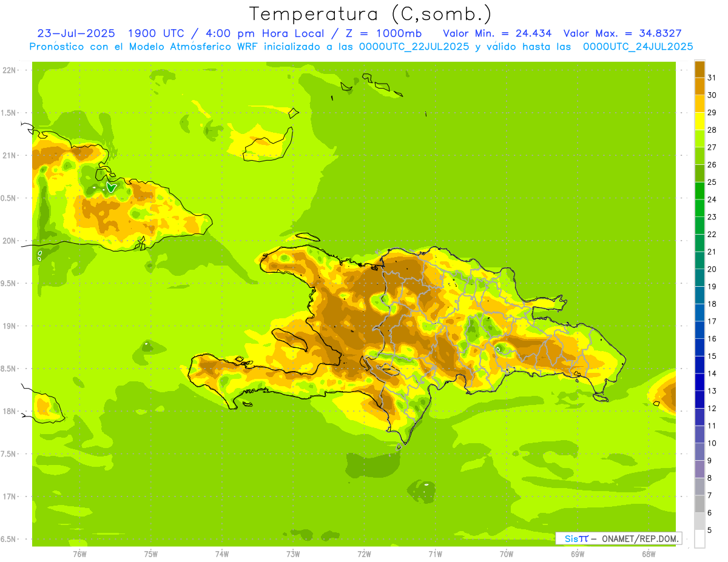Click the '20' color scale label
The width and height of the screenshot is (728, 562).
pyautogui.click(x=712, y=269)
